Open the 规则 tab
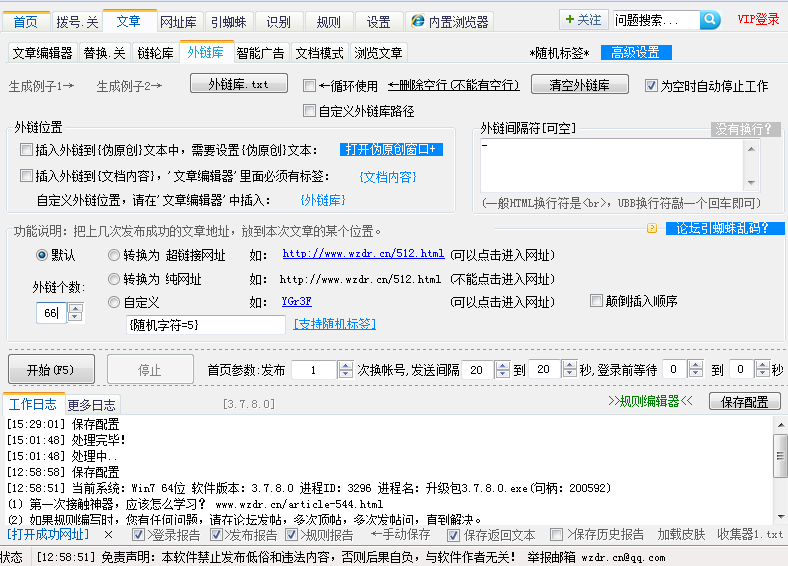This screenshot has width=788, height=566. [x=329, y=22]
